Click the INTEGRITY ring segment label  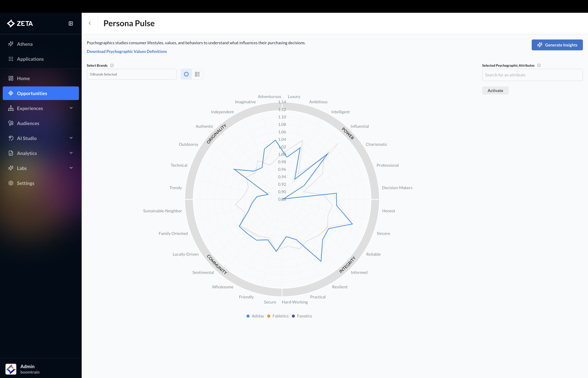(x=347, y=265)
